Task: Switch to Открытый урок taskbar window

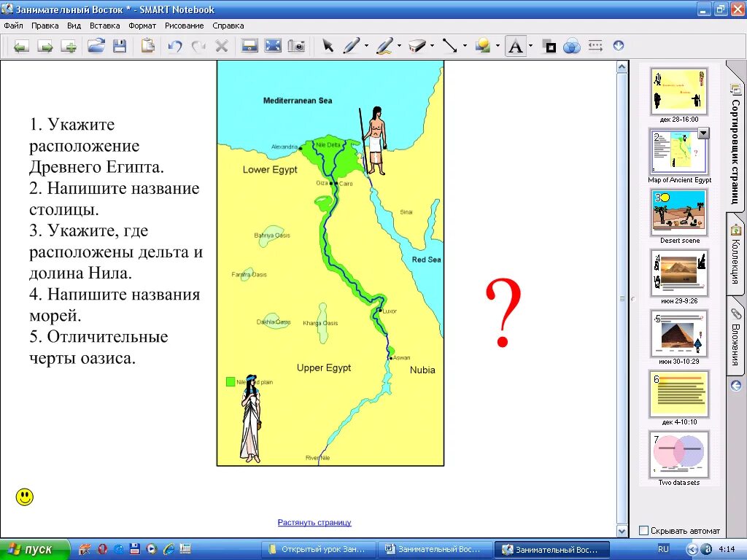Action: 318,550
